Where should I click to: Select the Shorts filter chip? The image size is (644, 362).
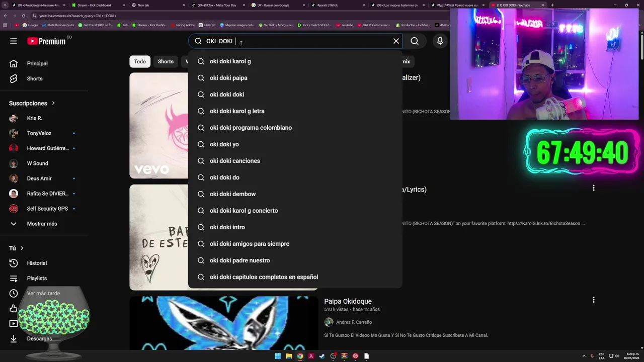pos(166,61)
